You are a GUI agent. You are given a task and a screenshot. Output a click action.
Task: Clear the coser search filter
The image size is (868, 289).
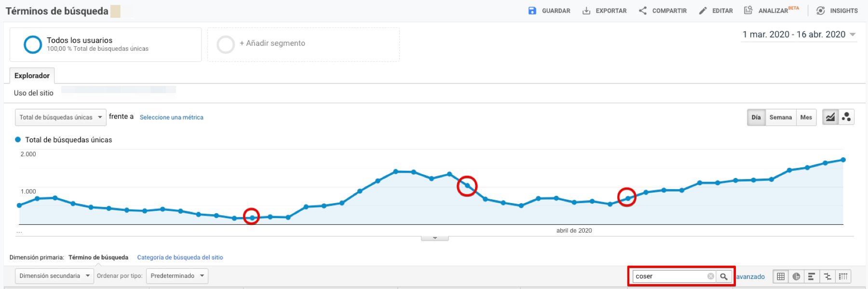[x=710, y=276]
